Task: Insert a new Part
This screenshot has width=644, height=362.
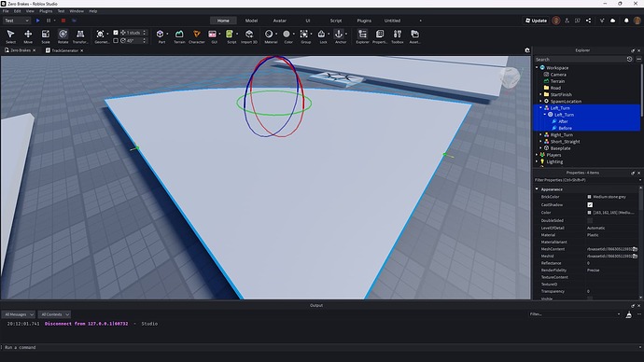Action: tap(161, 36)
